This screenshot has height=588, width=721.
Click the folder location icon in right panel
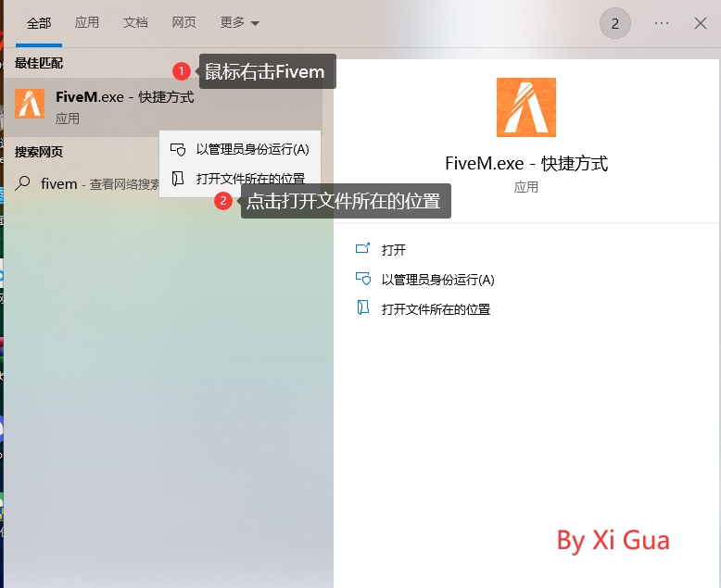point(363,309)
